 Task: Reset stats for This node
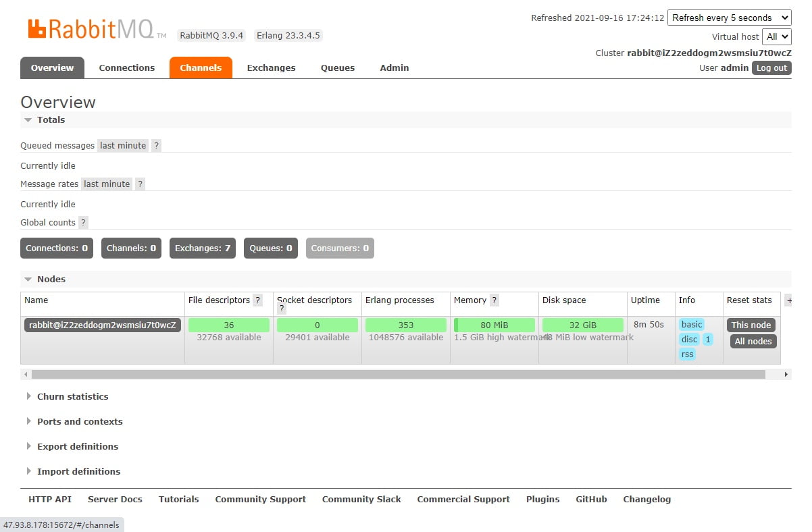coord(751,325)
